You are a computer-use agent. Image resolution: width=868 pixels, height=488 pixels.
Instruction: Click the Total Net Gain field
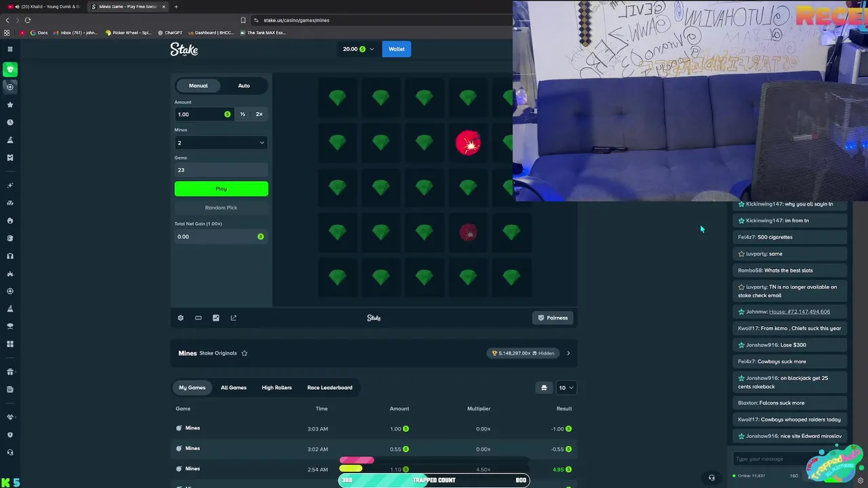click(x=221, y=237)
